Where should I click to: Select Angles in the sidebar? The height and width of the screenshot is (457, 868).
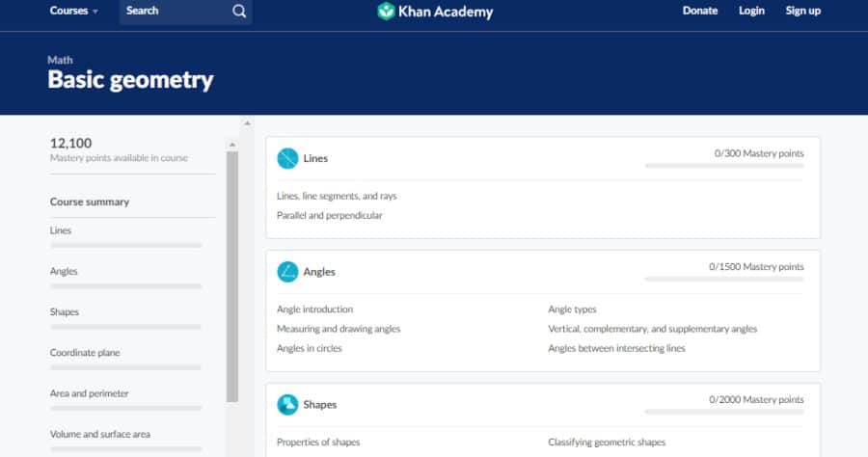64,271
